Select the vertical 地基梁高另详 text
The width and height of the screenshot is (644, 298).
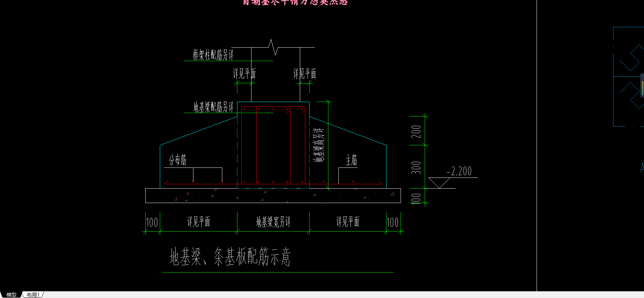tap(319, 145)
